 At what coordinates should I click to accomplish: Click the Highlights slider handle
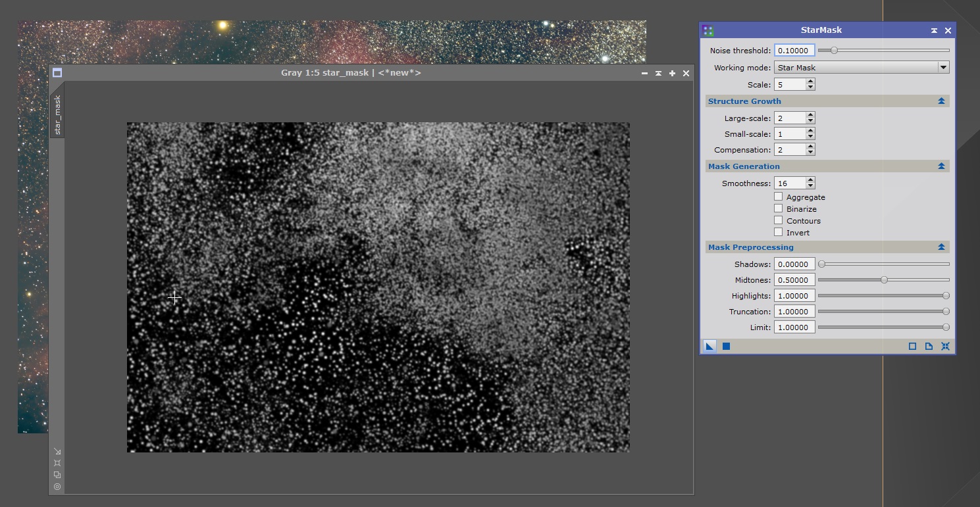click(946, 295)
